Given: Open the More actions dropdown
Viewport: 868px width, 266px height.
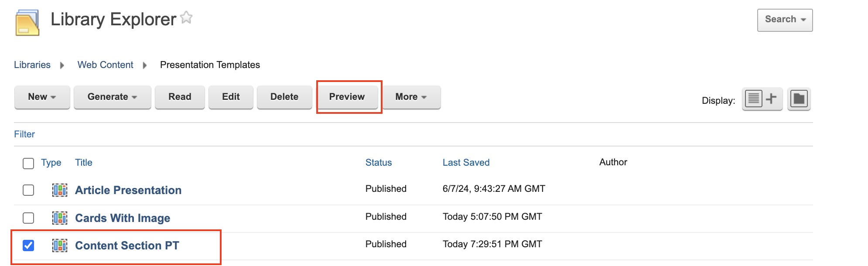Looking at the screenshot, I should point(411,97).
